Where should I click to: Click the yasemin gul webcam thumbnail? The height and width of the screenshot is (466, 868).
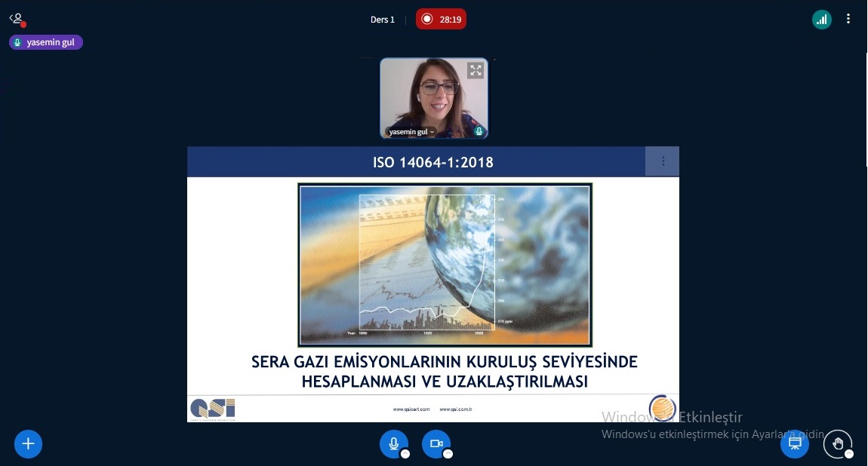click(x=433, y=94)
